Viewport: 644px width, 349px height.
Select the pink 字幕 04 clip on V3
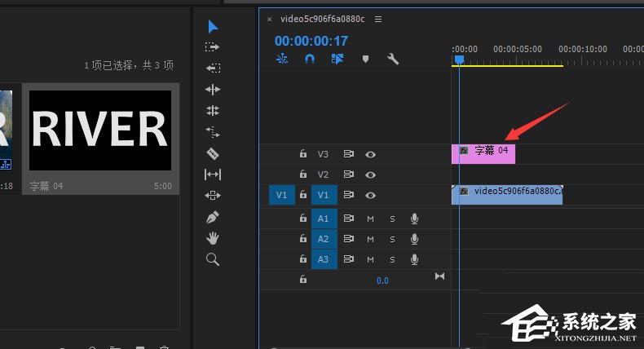tap(483, 152)
